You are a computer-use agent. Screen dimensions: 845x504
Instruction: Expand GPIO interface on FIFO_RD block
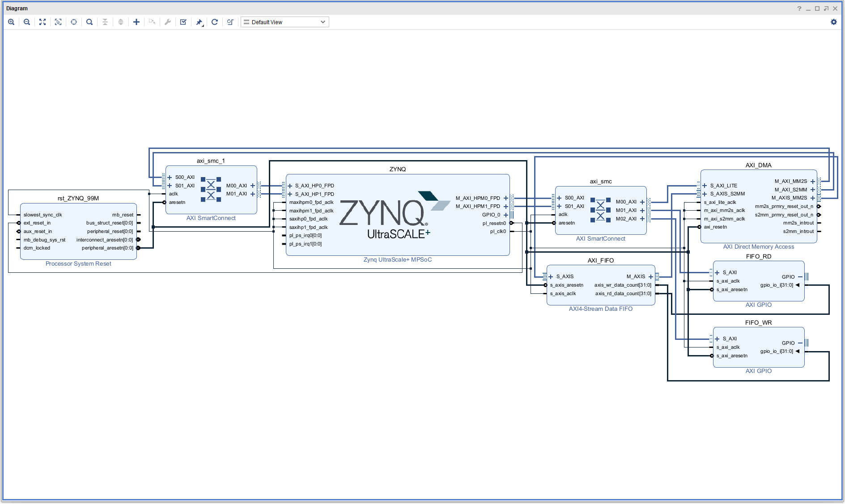(x=800, y=277)
